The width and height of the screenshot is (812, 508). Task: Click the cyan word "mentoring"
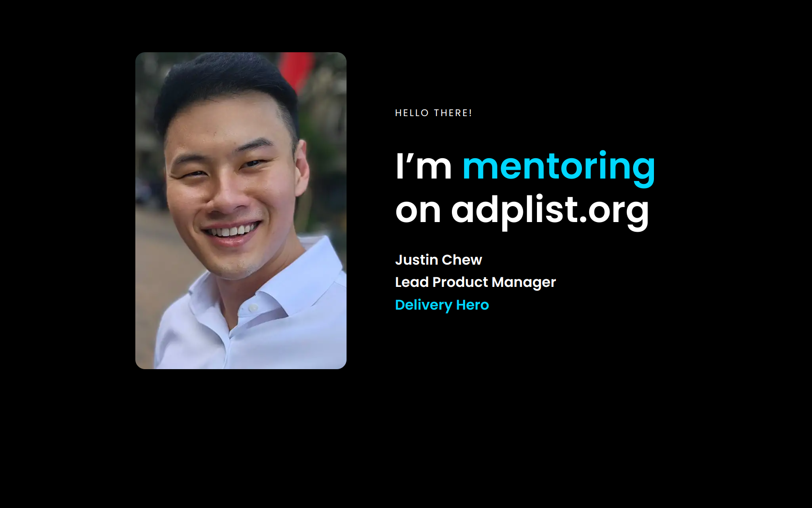pos(559,167)
